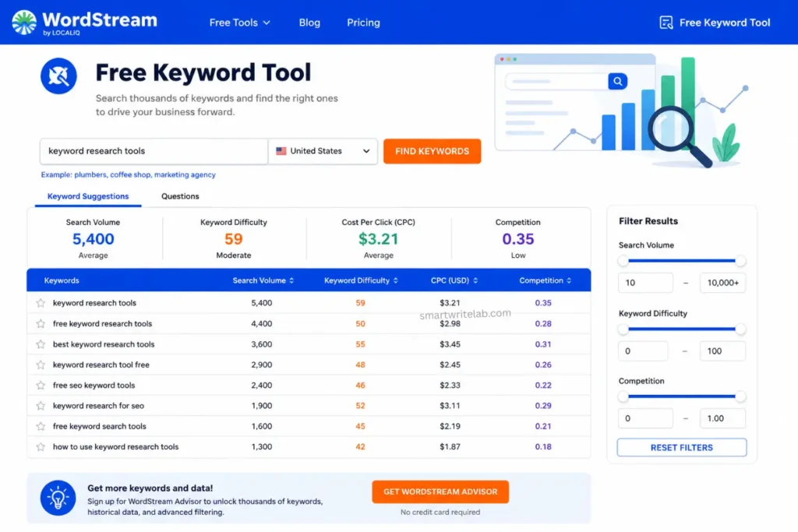Click the 'marketing agency' example link

[x=185, y=174]
